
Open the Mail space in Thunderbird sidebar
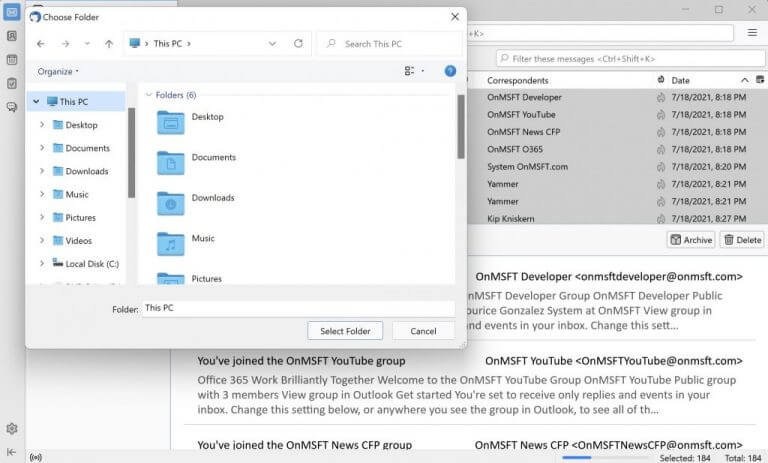coord(12,13)
